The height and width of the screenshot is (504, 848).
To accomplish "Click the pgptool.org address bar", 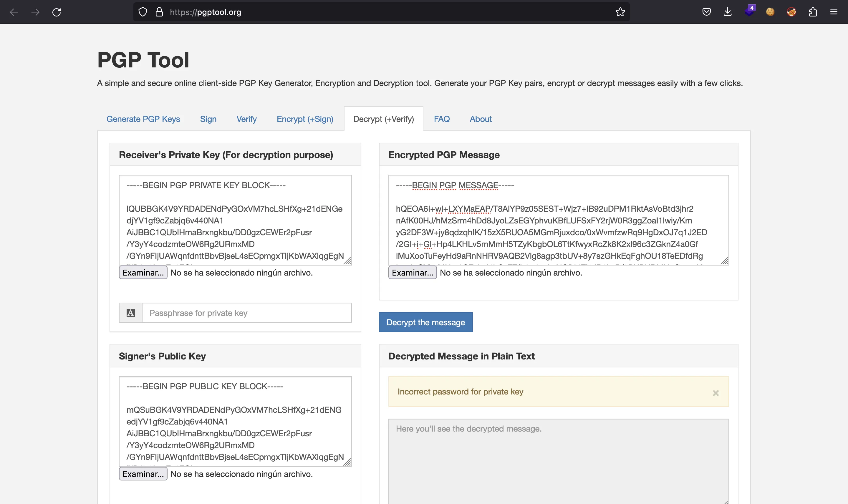I will [x=381, y=12].
